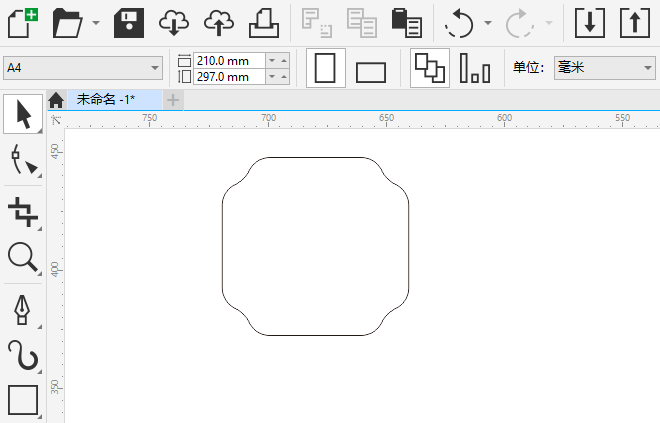Select the Pen nib tool
This screenshot has width=660, height=423.
[22, 309]
